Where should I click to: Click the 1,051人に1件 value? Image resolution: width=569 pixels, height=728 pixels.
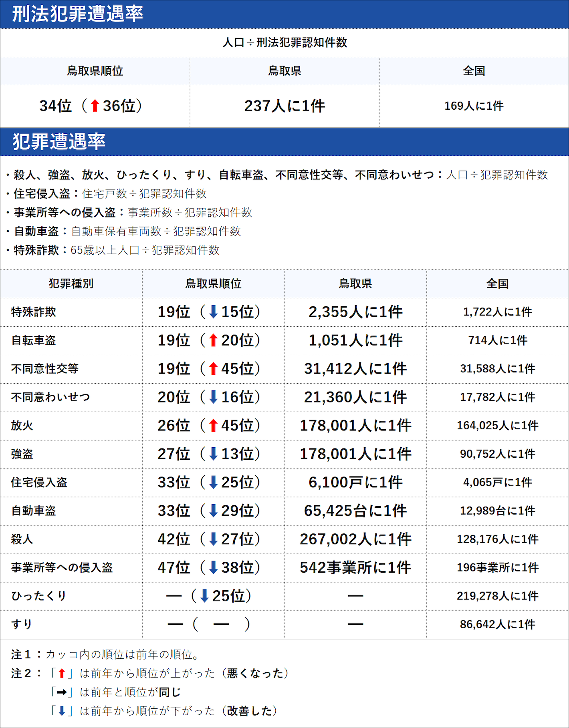[355, 340]
